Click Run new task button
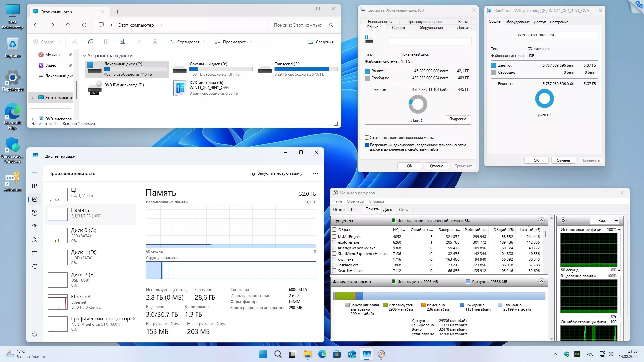The width and height of the screenshot is (644, 362). pyautogui.click(x=276, y=173)
